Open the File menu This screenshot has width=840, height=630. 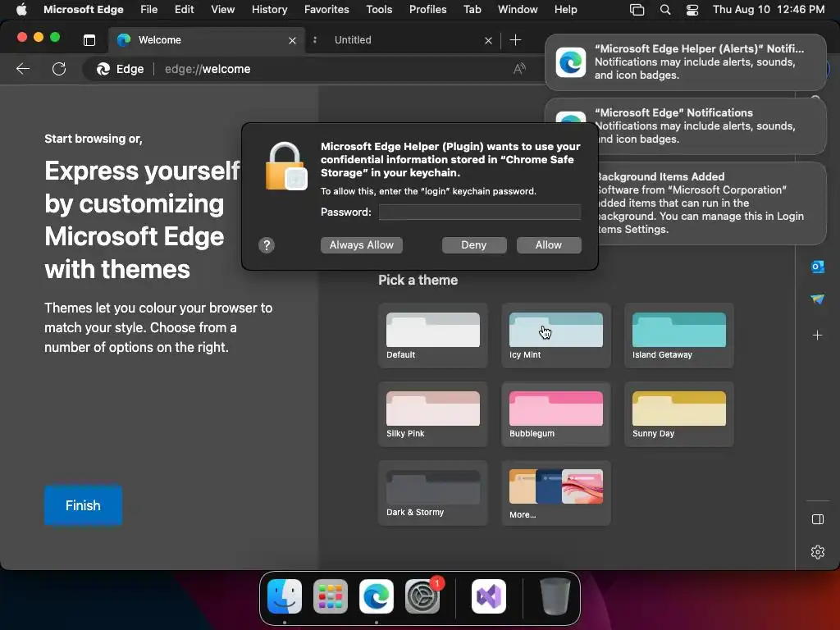(149, 9)
